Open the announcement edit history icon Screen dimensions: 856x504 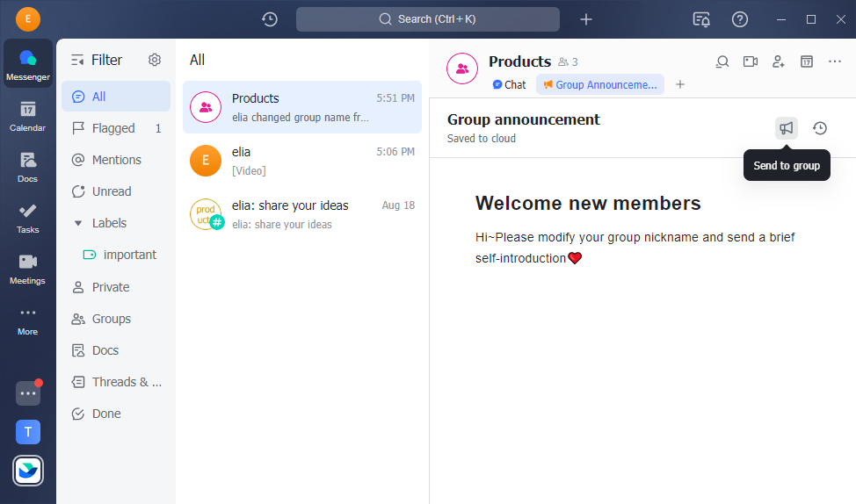(820, 128)
